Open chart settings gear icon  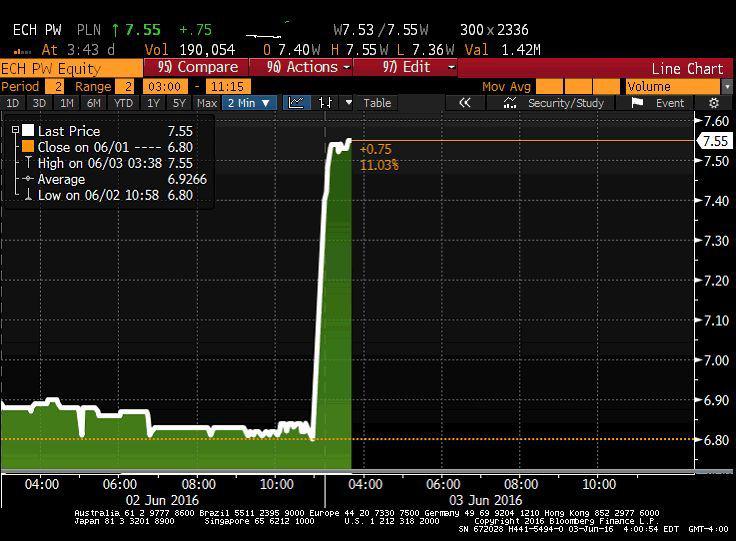click(x=713, y=103)
